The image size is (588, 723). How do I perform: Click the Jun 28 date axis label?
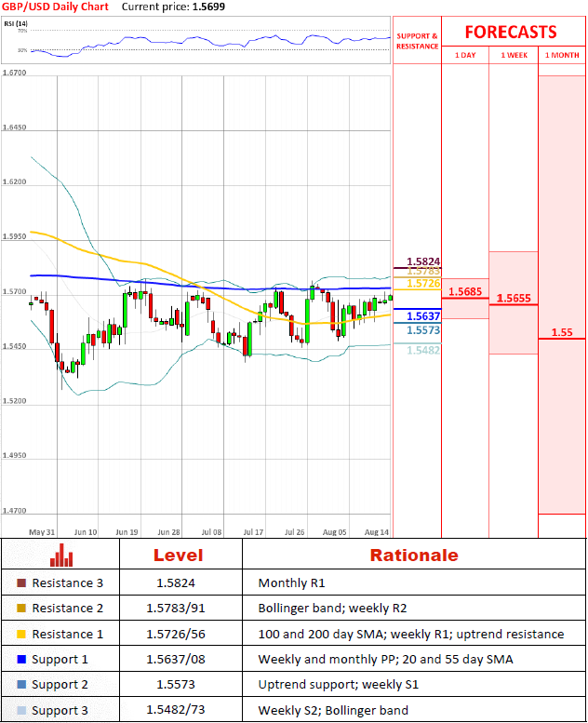click(168, 532)
